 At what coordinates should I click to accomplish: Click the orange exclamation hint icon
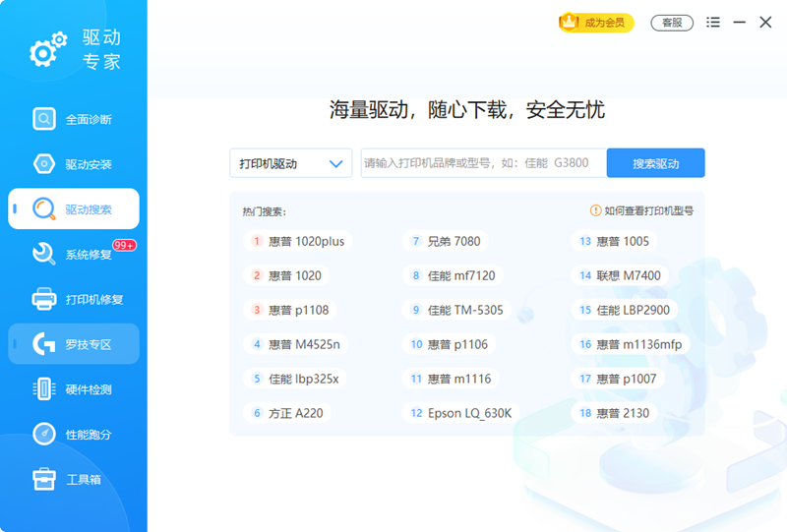pos(595,210)
